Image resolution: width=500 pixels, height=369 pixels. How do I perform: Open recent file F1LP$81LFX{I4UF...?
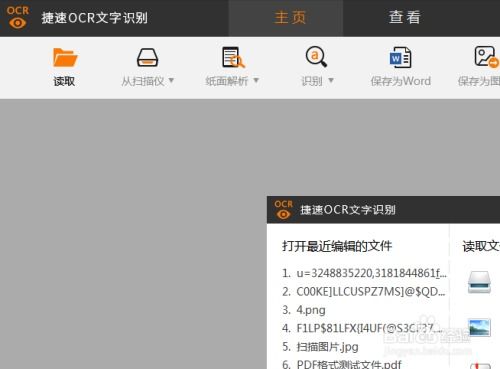(362, 328)
